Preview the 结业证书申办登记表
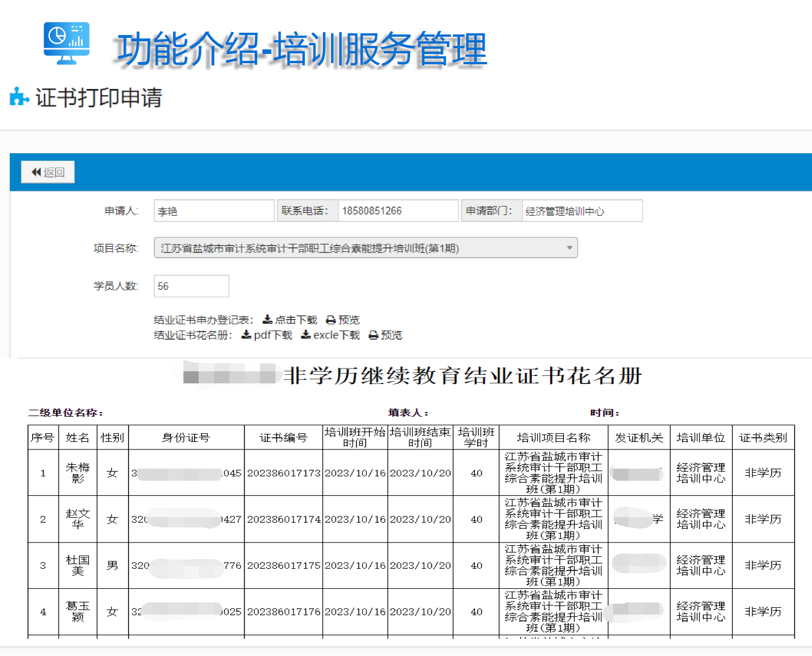The image size is (812, 656). pyautogui.click(x=343, y=320)
